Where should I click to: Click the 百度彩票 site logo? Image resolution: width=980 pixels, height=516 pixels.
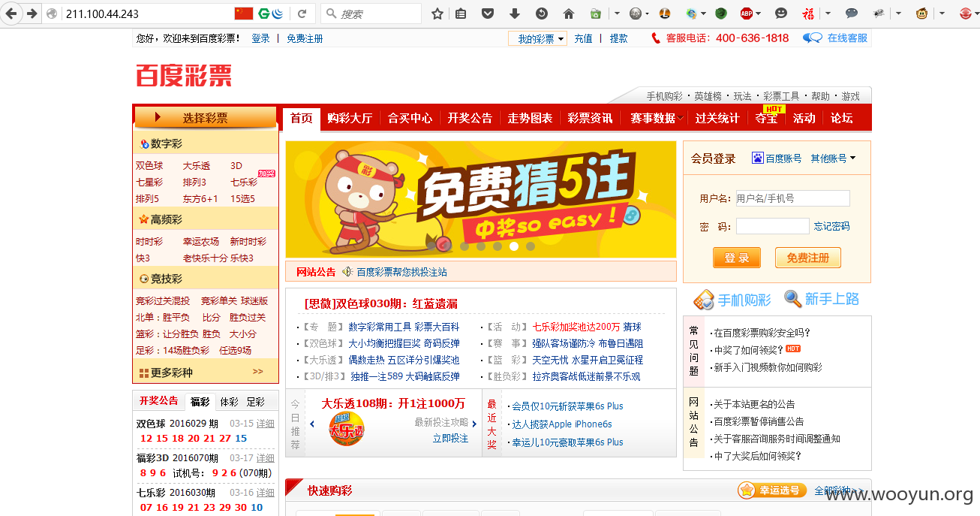pyautogui.click(x=184, y=76)
